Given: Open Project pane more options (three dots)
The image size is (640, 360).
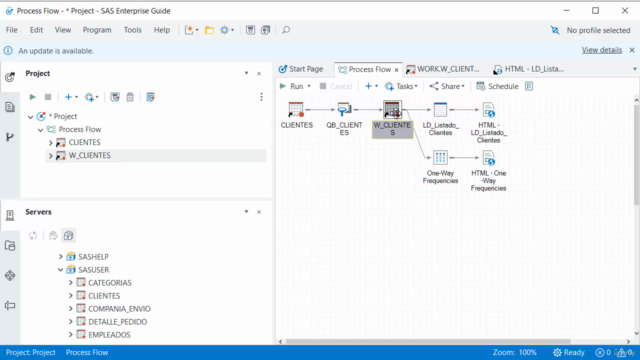Looking at the screenshot, I should (262, 97).
